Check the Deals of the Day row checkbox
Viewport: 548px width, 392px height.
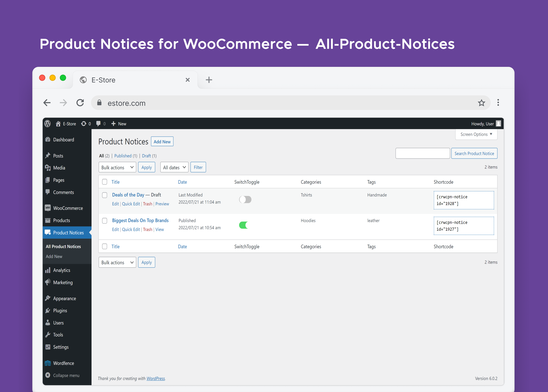coord(105,195)
